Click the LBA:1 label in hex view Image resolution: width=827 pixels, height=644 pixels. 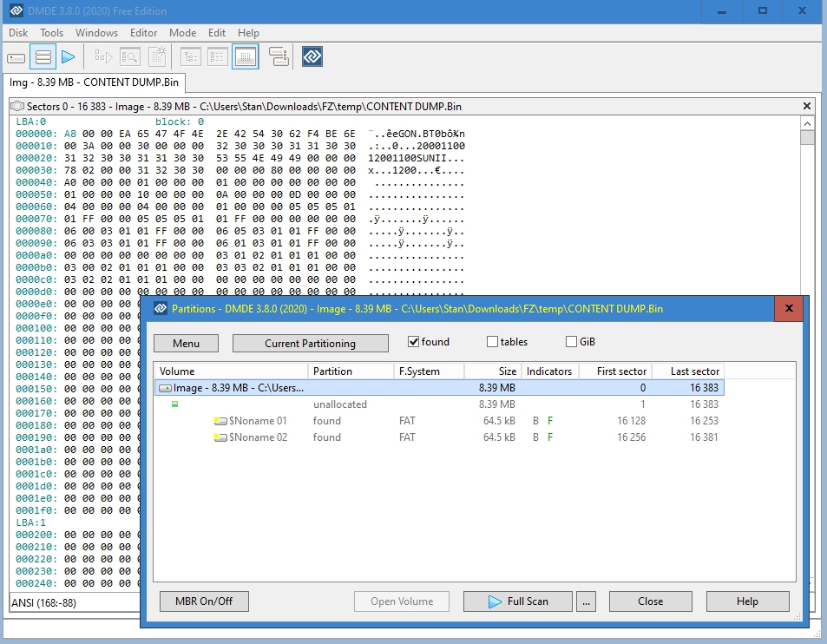30,522
